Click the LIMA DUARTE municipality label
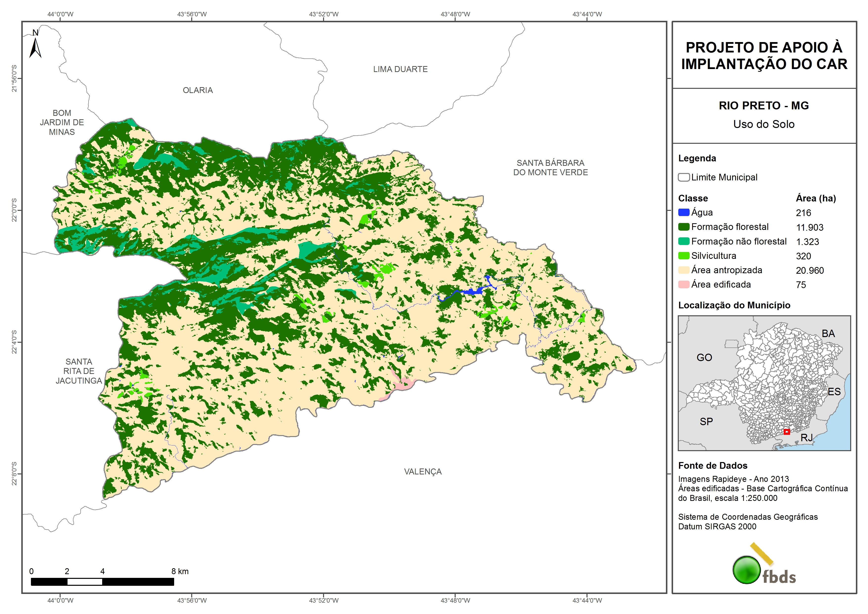 (400, 69)
